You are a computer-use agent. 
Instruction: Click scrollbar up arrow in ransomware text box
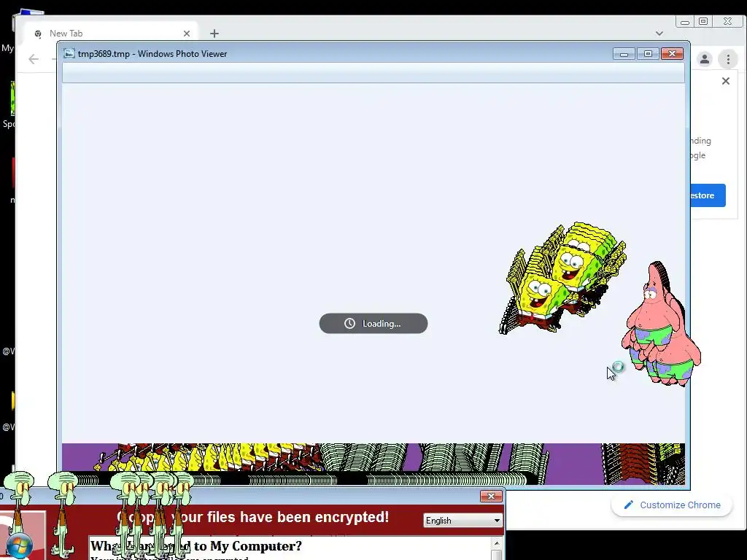pos(497,543)
